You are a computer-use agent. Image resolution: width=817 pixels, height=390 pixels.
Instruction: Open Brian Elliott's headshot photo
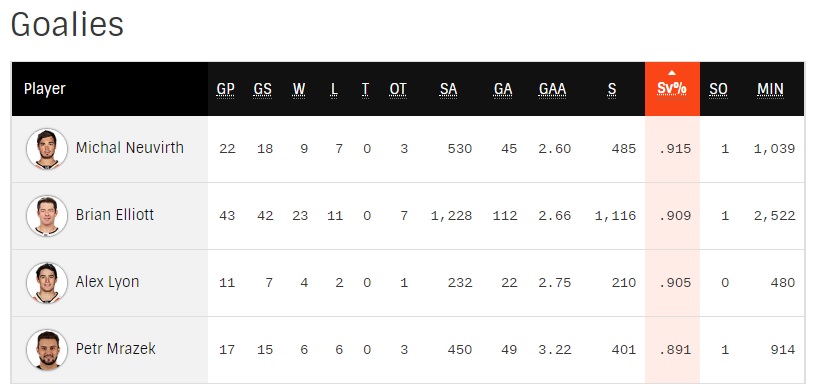click(47, 216)
